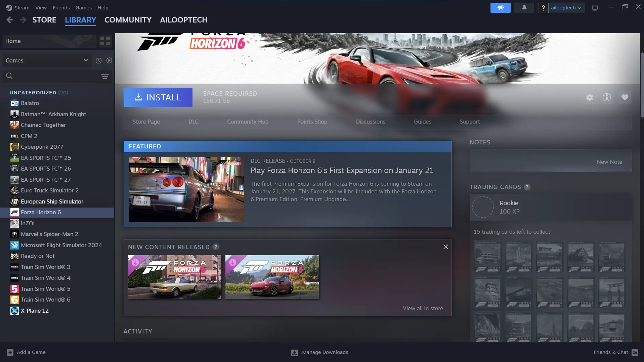Go to the COMMUNITY tab

[x=128, y=20]
